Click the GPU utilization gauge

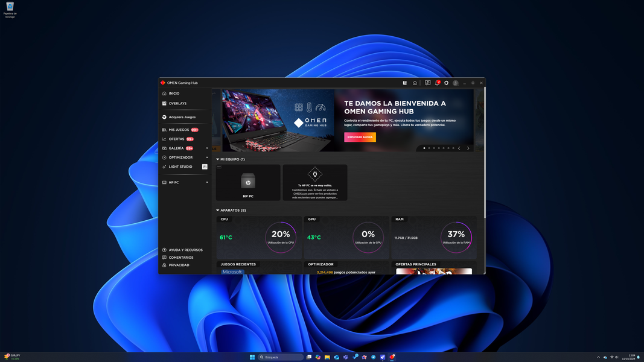coord(368,237)
